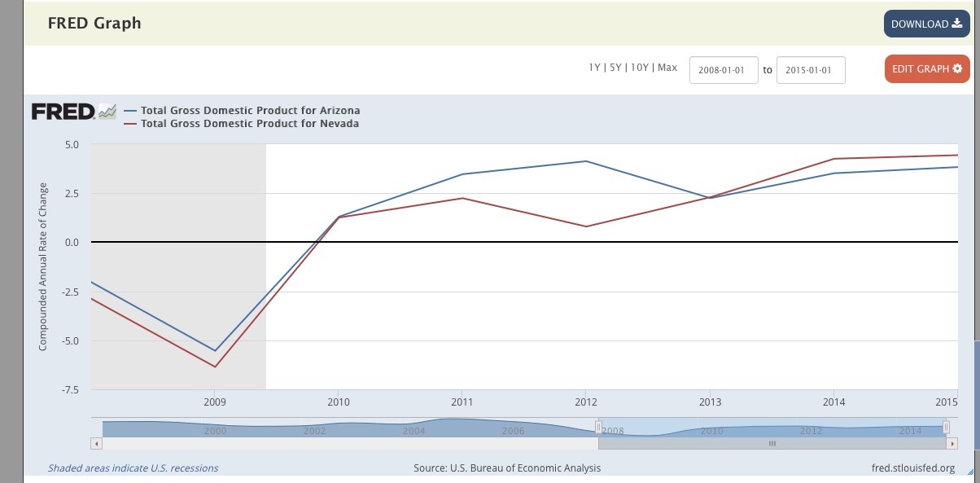Click the Nevada line's 2009 low point

[x=215, y=367]
